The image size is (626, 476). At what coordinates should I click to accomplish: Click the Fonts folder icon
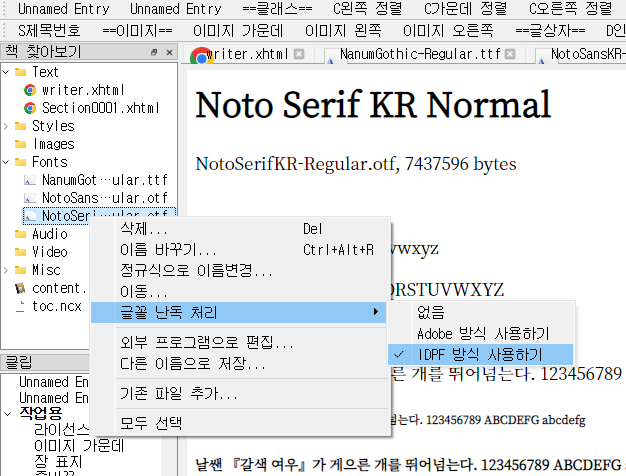[x=20, y=162]
